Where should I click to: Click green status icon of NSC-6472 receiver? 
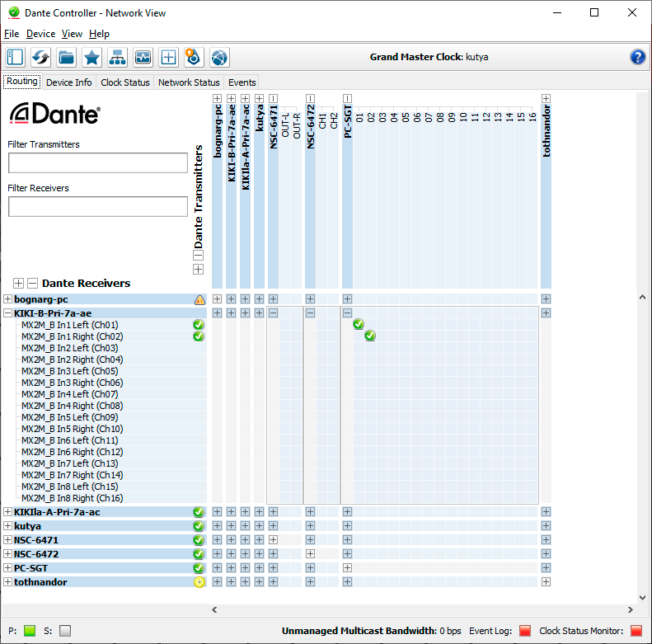(199, 554)
